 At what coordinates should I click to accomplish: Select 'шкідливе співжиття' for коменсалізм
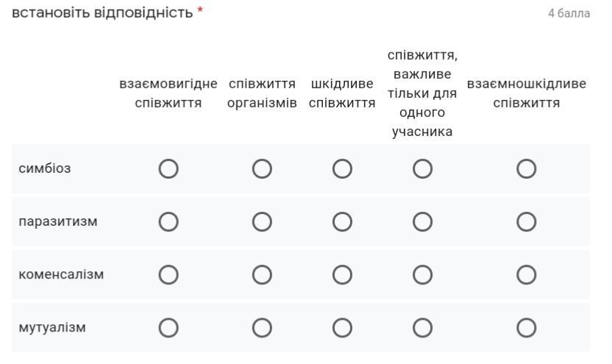pos(342,275)
